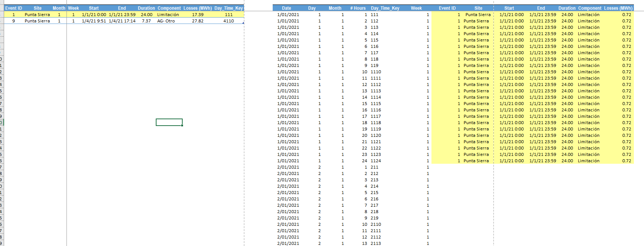Viewport: 644px width, 246px height.
Task: Click Day_Time_Key cell 216
Action: pos(374,199)
